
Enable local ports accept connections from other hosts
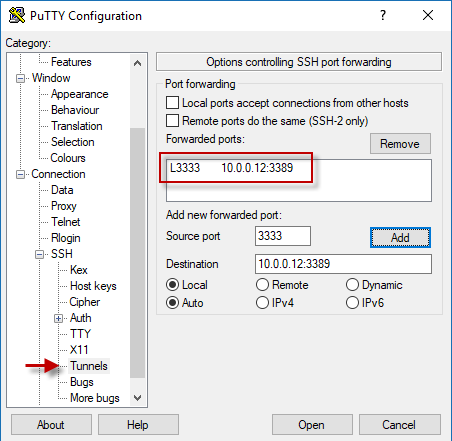[x=172, y=103]
